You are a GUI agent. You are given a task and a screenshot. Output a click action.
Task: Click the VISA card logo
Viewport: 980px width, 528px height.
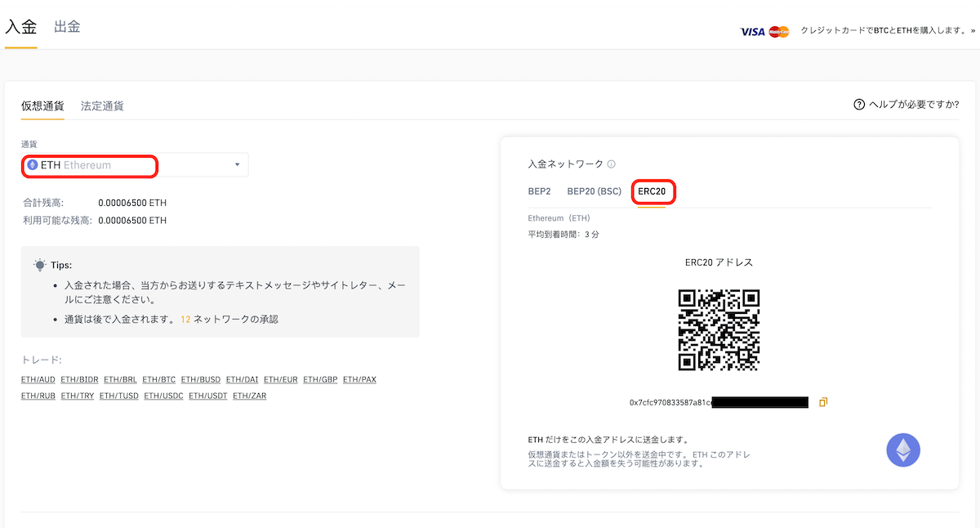[x=752, y=32]
